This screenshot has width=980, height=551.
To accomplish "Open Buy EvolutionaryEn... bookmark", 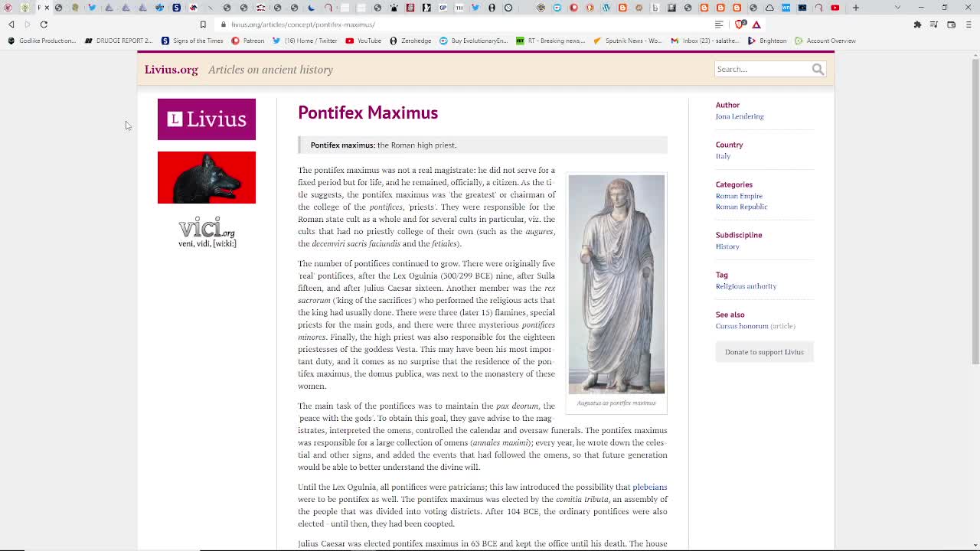I will coord(473,41).
